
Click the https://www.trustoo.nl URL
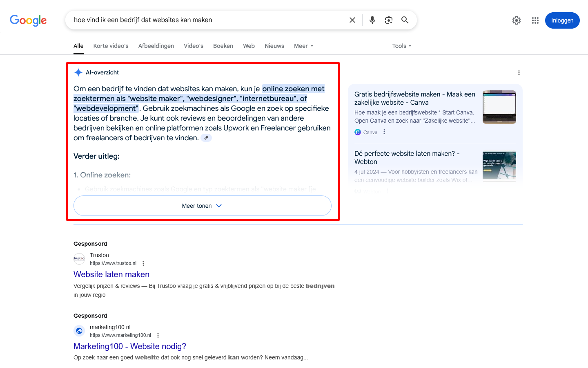113,263
